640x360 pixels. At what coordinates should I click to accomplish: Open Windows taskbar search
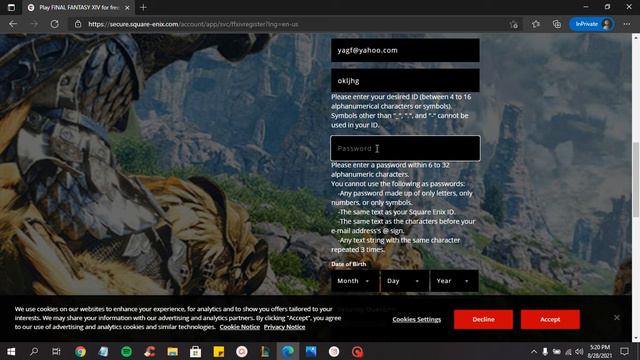pos(34,351)
